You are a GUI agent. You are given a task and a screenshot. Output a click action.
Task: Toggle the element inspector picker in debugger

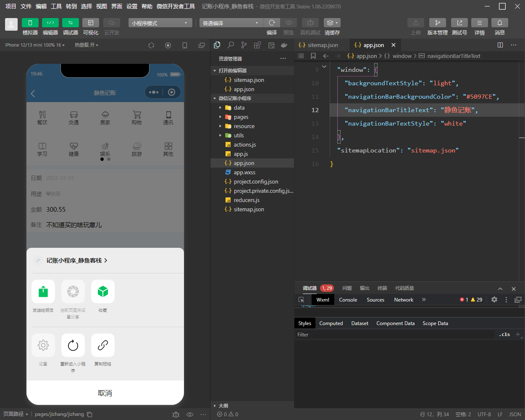tap(301, 300)
